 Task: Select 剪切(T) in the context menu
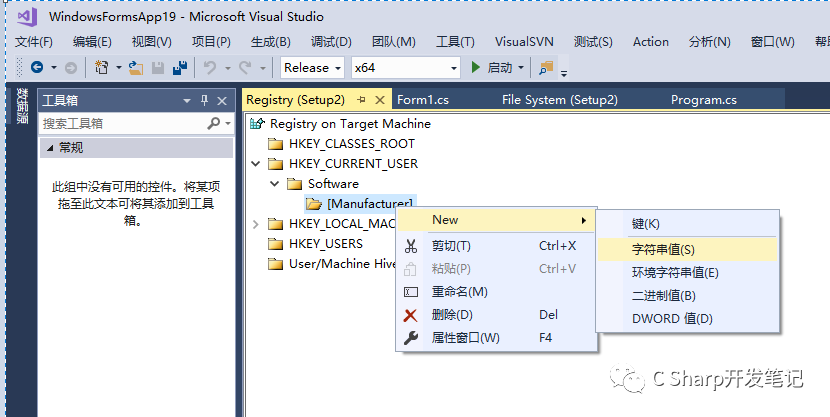497,246
